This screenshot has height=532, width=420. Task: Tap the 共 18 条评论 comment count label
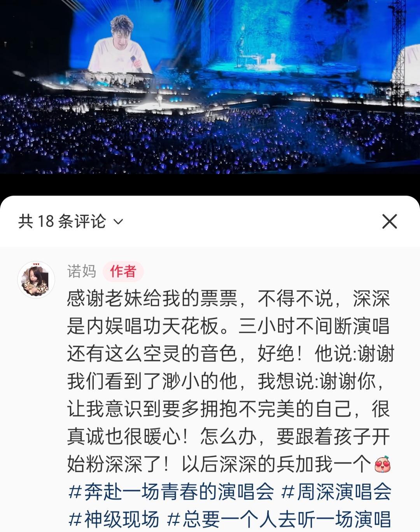(62, 221)
